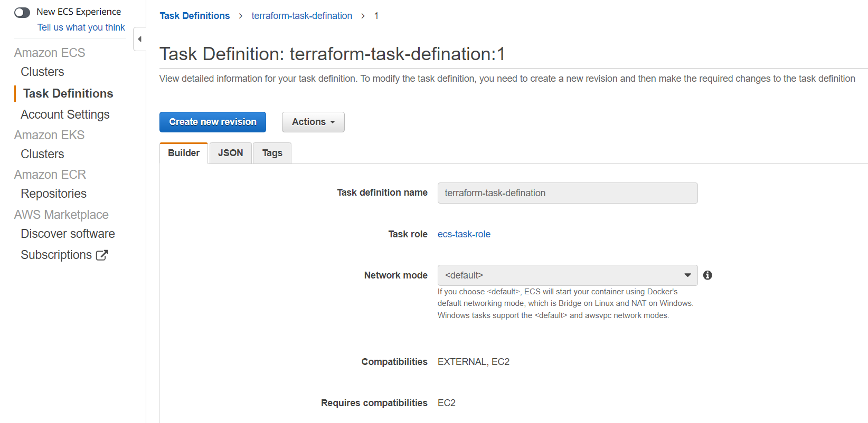The width and height of the screenshot is (868, 423).
Task: Click the Task Definition: terraform-task-defination:1 heading
Action: (x=332, y=54)
